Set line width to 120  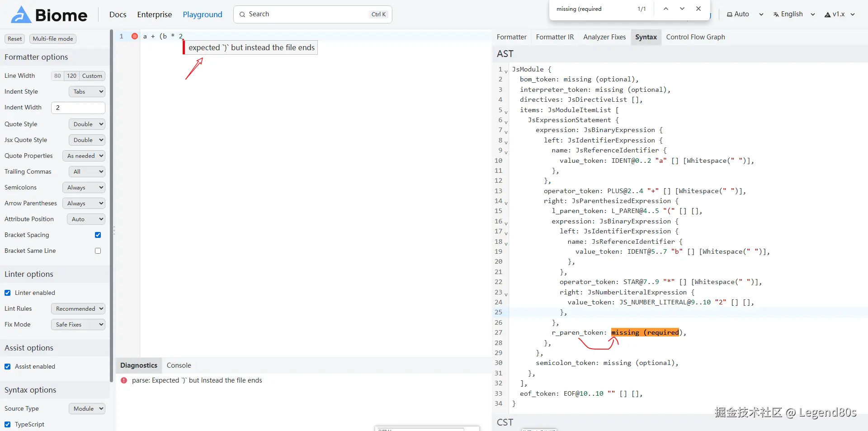point(71,76)
